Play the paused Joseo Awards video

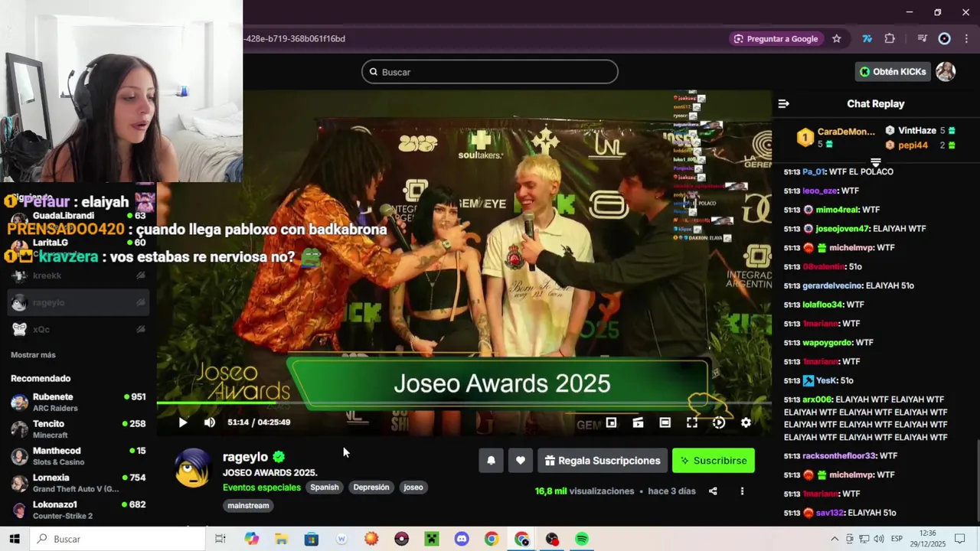tap(182, 422)
